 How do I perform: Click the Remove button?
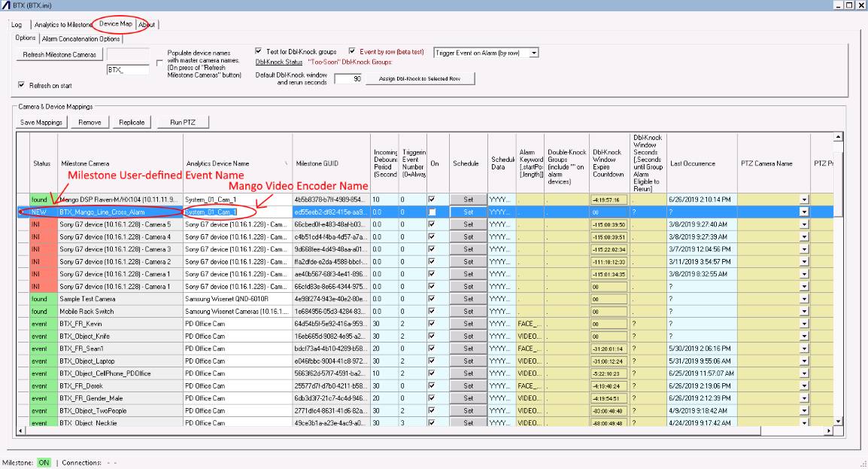90,123
